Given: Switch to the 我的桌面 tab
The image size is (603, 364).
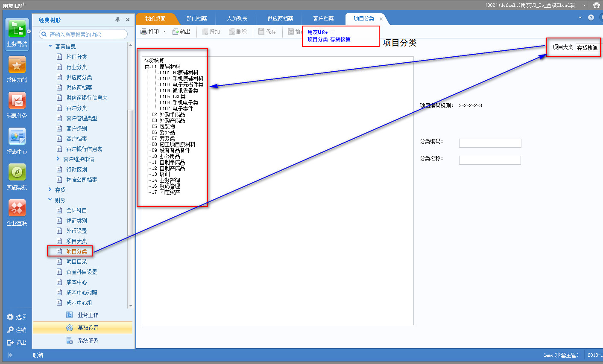Looking at the screenshot, I should [155, 19].
